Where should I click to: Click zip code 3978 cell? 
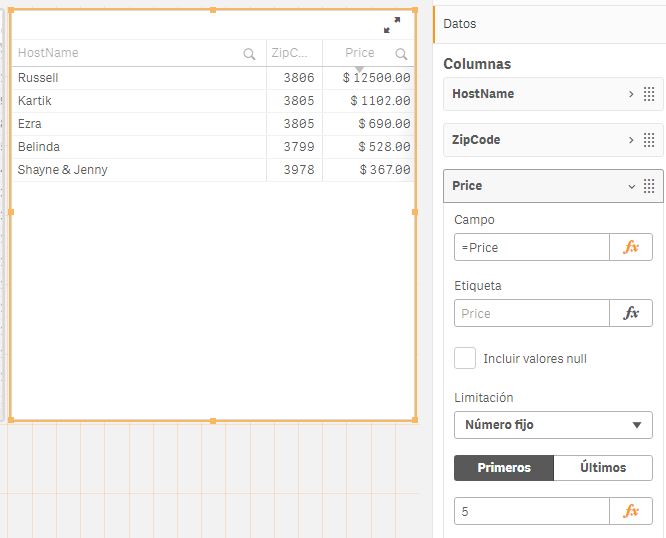coord(294,169)
